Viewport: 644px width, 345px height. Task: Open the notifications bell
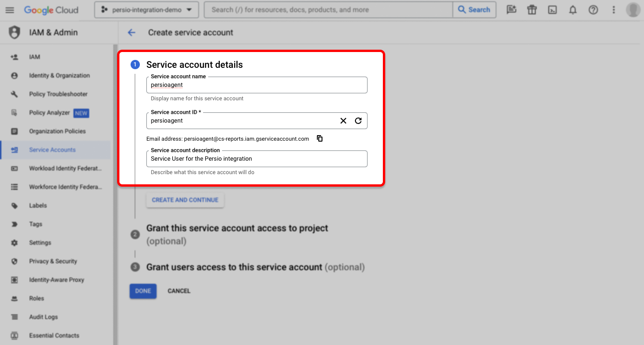coord(572,10)
